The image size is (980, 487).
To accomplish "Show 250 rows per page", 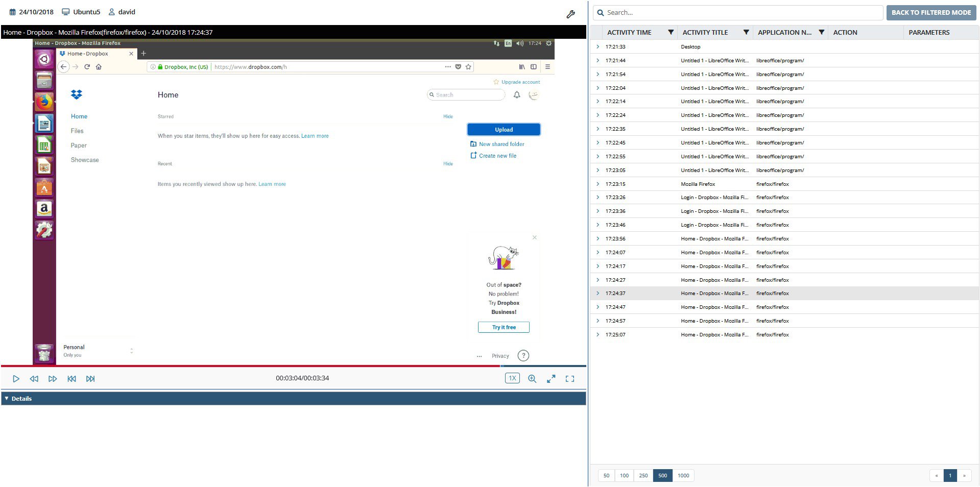I will (x=643, y=475).
